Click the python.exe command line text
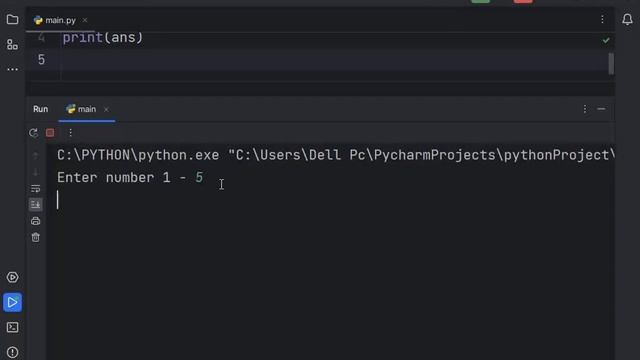 tap(336, 155)
